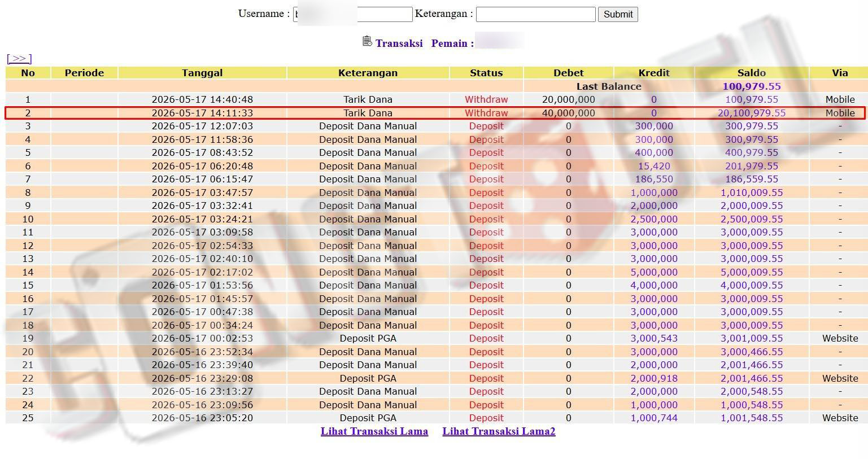Select the date 2026-05-17 11:58:36
This screenshot has height=459, width=868.
pos(202,139)
